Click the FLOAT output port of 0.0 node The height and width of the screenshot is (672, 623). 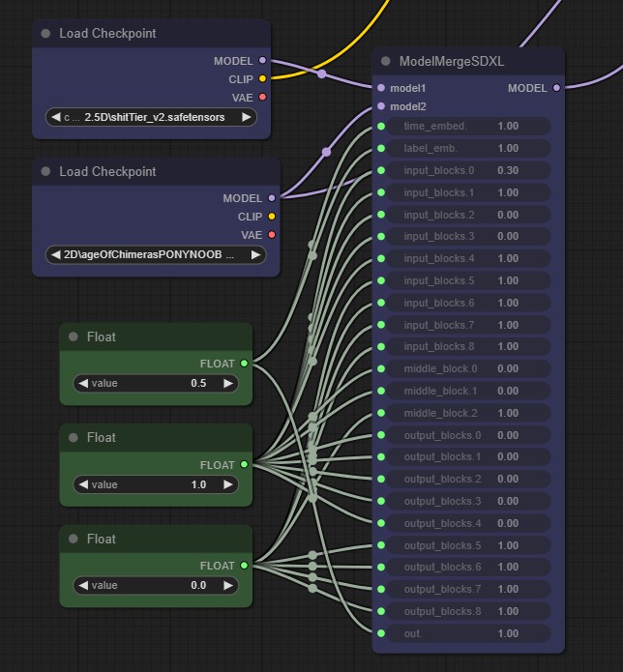click(x=244, y=566)
